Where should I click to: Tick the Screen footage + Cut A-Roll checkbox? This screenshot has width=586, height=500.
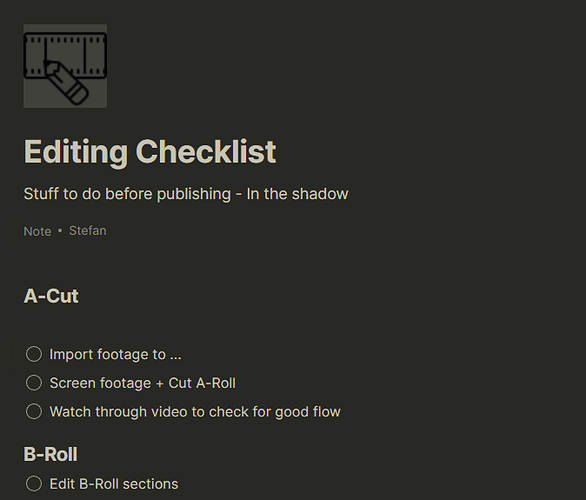pos(34,383)
